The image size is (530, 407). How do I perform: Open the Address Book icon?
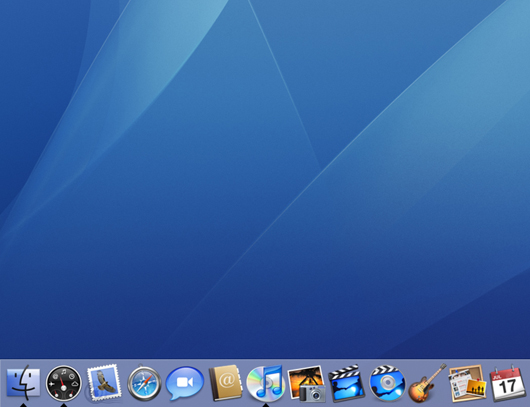(x=225, y=383)
